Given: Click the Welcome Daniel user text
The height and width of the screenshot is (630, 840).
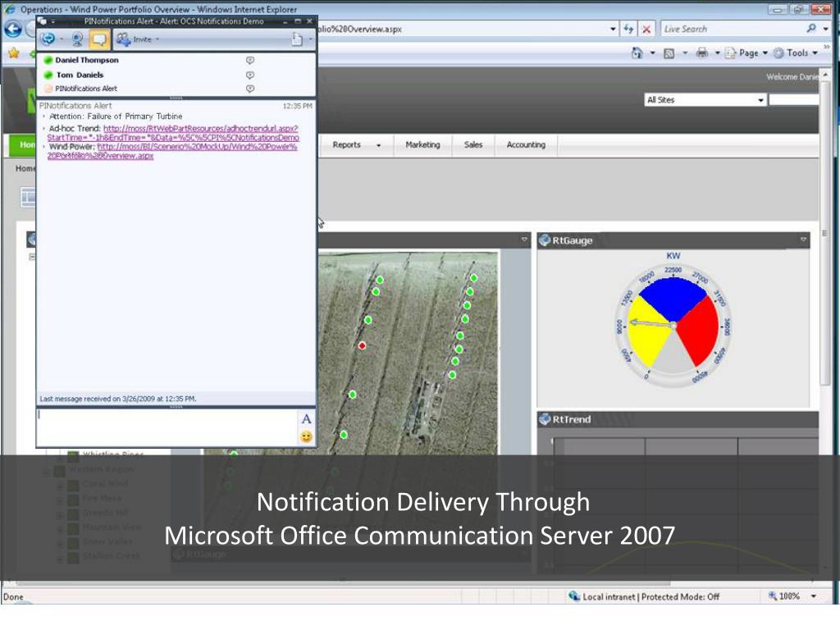Looking at the screenshot, I should tap(792, 76).
